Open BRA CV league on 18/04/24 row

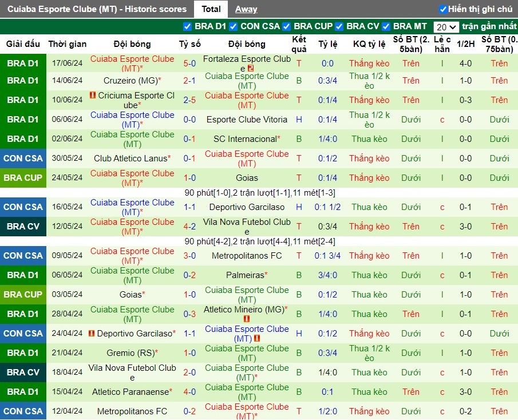tap(23, 373)
